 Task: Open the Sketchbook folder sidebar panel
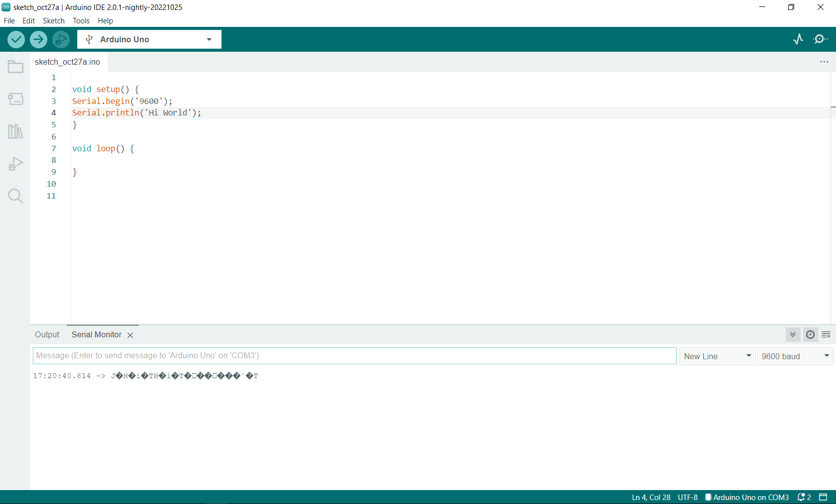15,67
